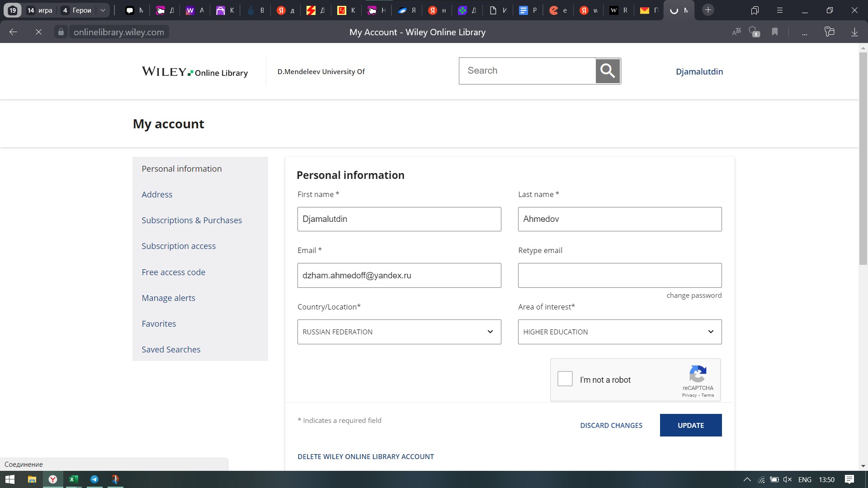
Task: Open the Windows Start menu
Action: point(9,479)
